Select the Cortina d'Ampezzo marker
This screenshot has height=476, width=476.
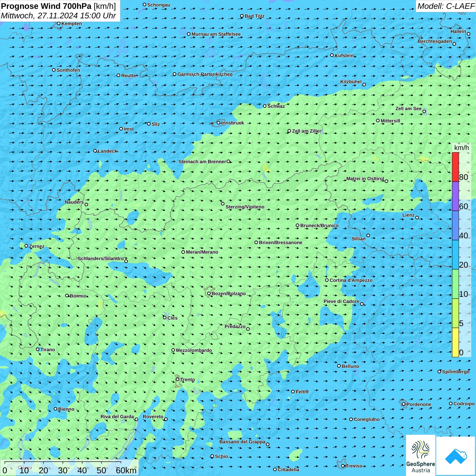327,280
